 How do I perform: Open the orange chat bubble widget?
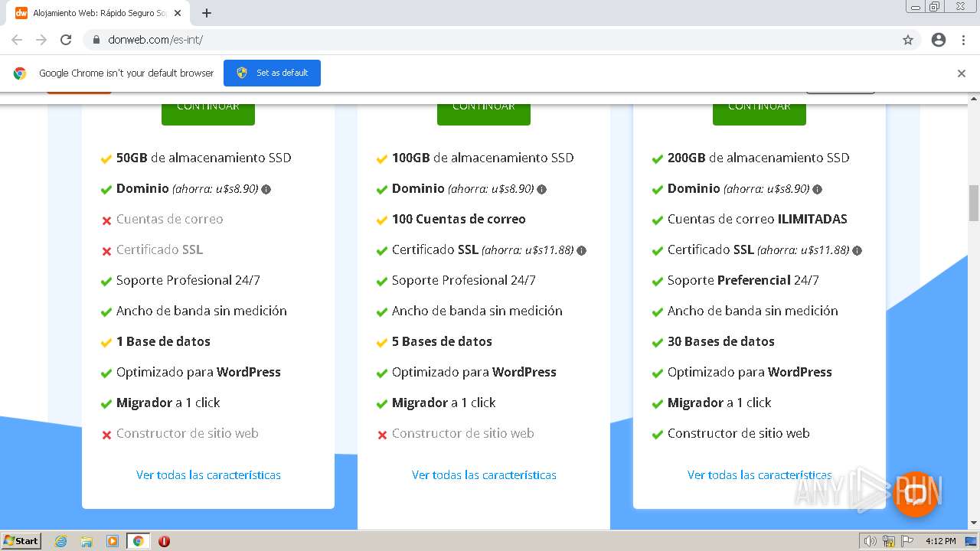point(916,494)
